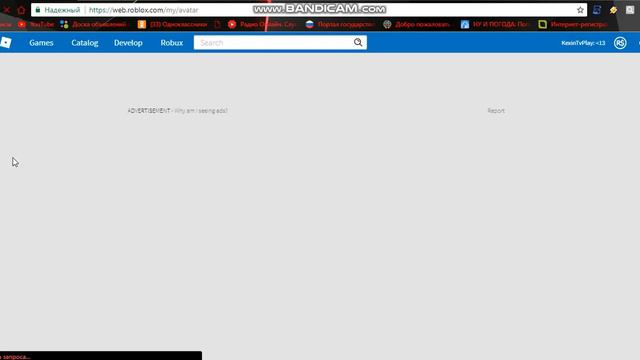Open the Радио Онлайн bookmark

click(x=262, y=24)
